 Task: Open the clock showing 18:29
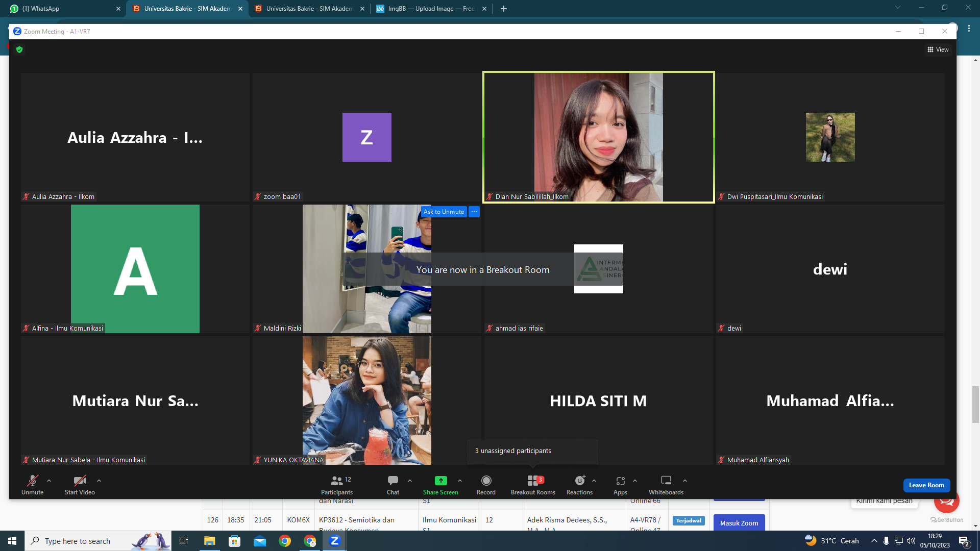coord(935,541)
